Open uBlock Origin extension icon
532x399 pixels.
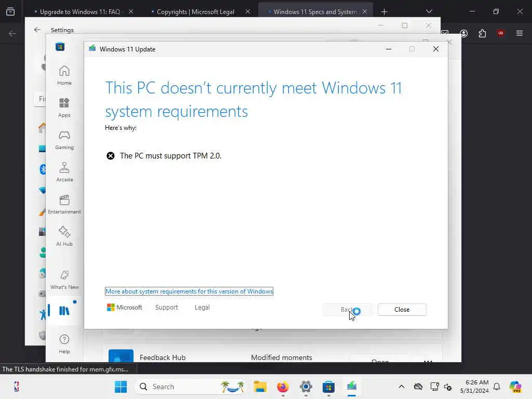click(x=500, y=33)
